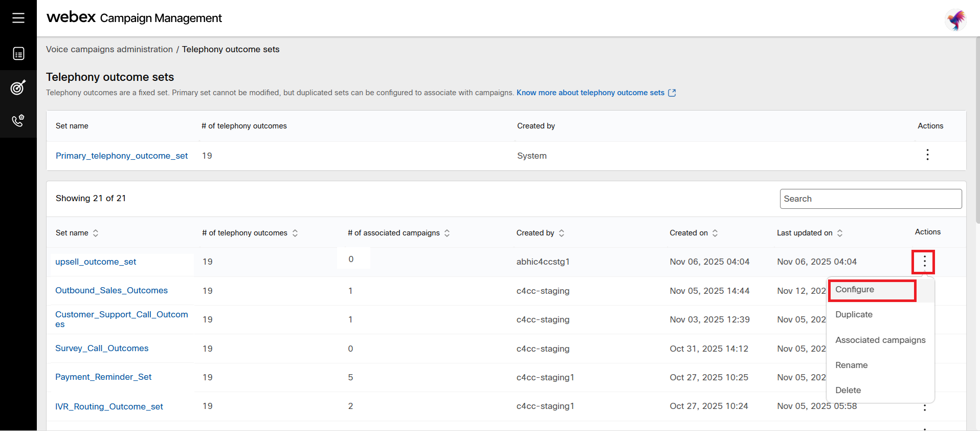Sort table by Created by column
980x431 pixels.
pyautogui.click(x=562, y=233)
